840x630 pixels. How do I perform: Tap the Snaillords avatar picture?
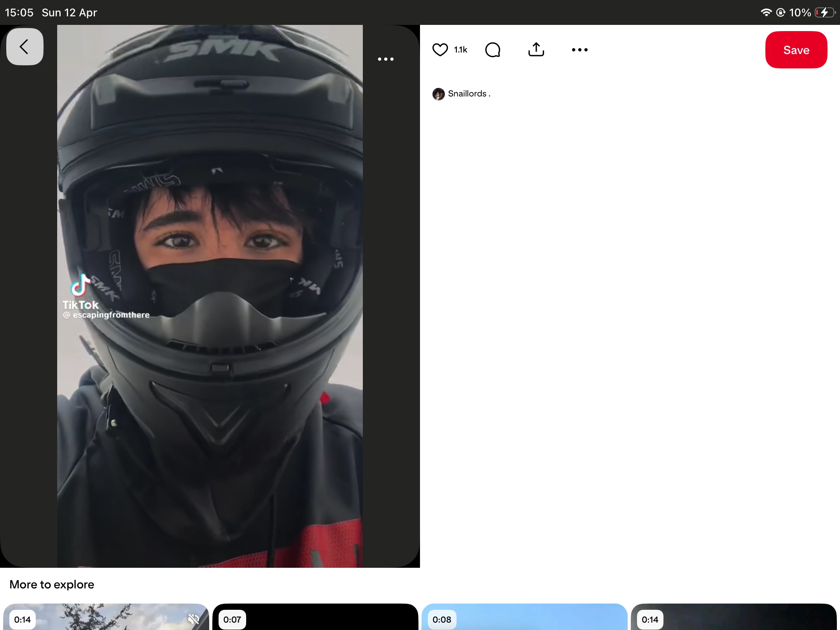coord(438,94)
